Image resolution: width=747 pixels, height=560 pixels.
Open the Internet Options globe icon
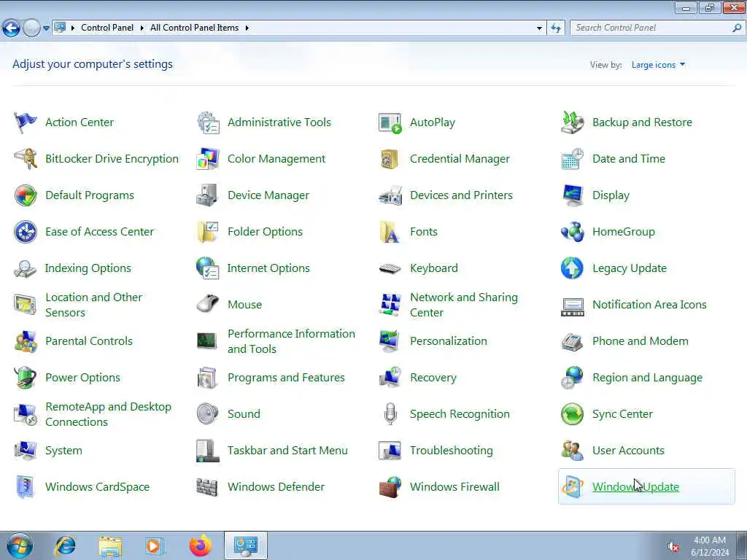point(208,268)
